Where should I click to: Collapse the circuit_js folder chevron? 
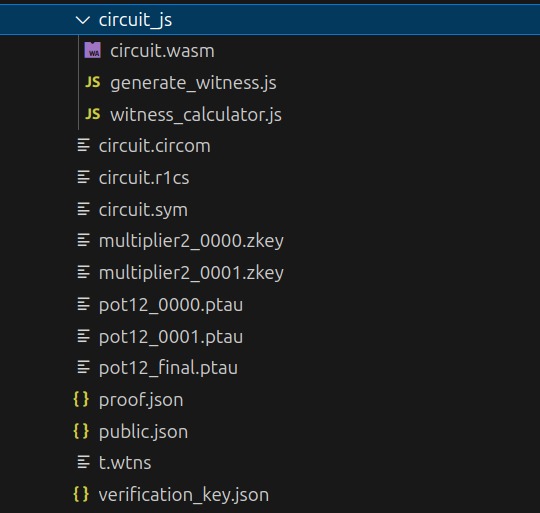click(x=83, y=20)
